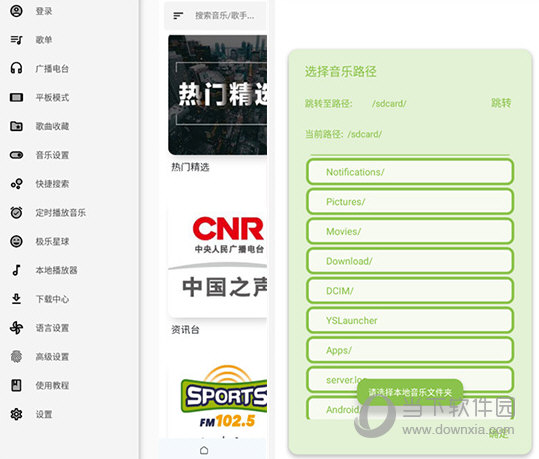Open the quick search icon by 快捷搜索
Viewport: 539px width, 459px height.
coord(16,184)
